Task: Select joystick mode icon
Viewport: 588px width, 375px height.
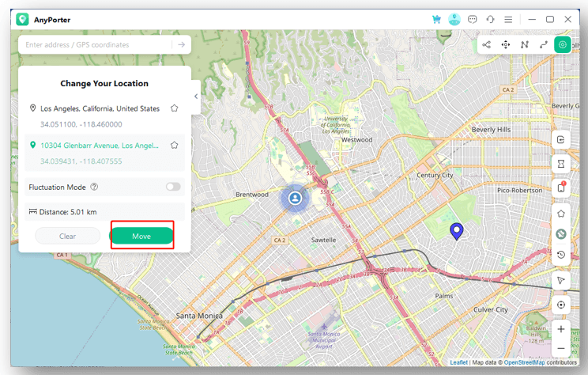Action: pos(506,44)
